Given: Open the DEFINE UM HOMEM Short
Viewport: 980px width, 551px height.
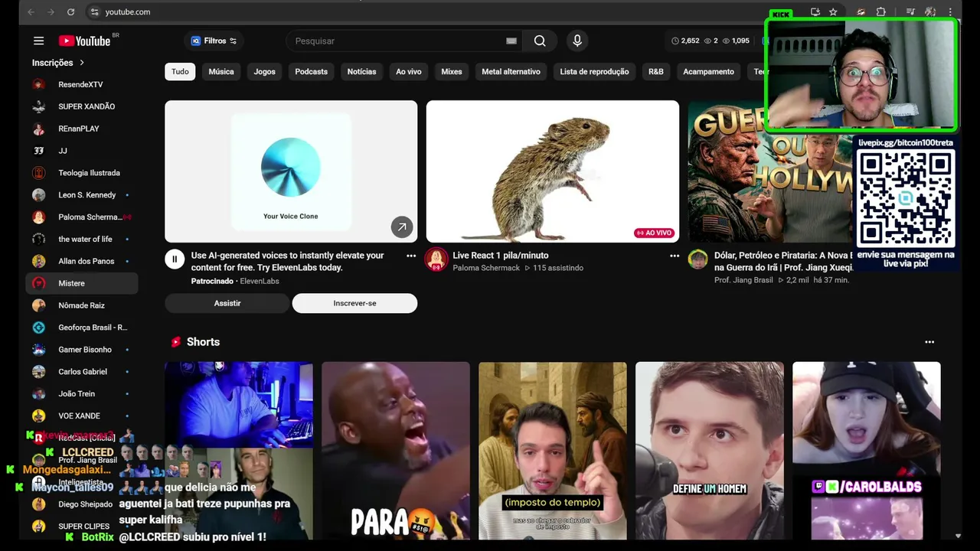Looking at the screenshot, I should (710, 451).
